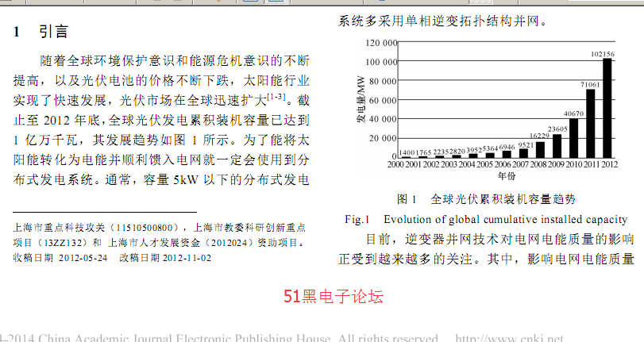This screenshot has width=644, height=342.
Task: Click the y-axis title 发电量/MW
Action: [x=361, y=99]
